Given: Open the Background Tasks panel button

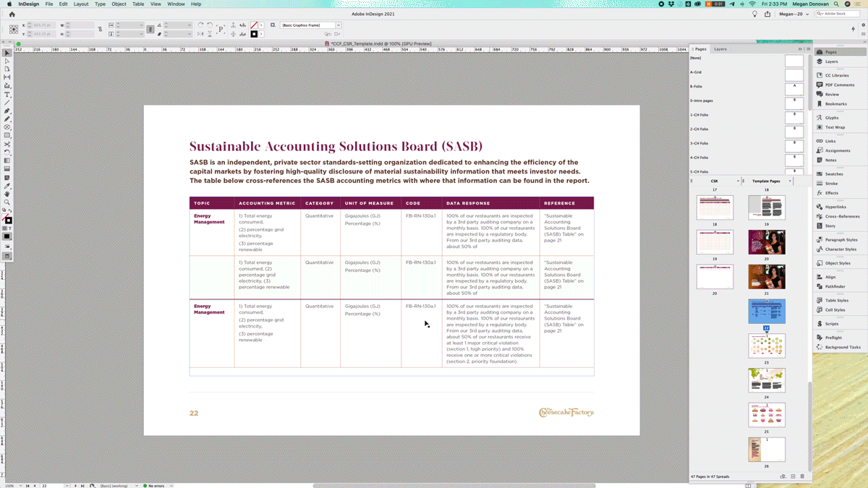Looking at the screenshot, I should pyautogui.click(x=843, y=347).
